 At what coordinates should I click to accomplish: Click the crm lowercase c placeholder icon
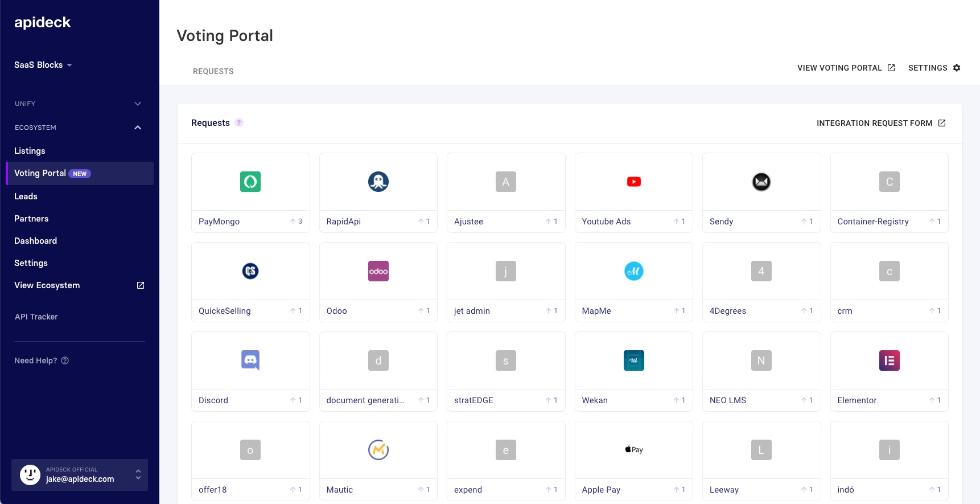[890, 271]
